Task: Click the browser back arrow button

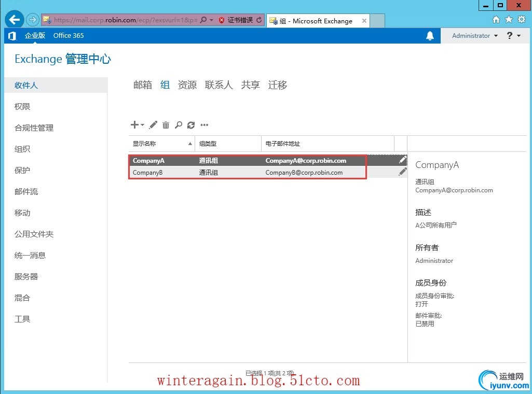Action: tap(14, 20)
